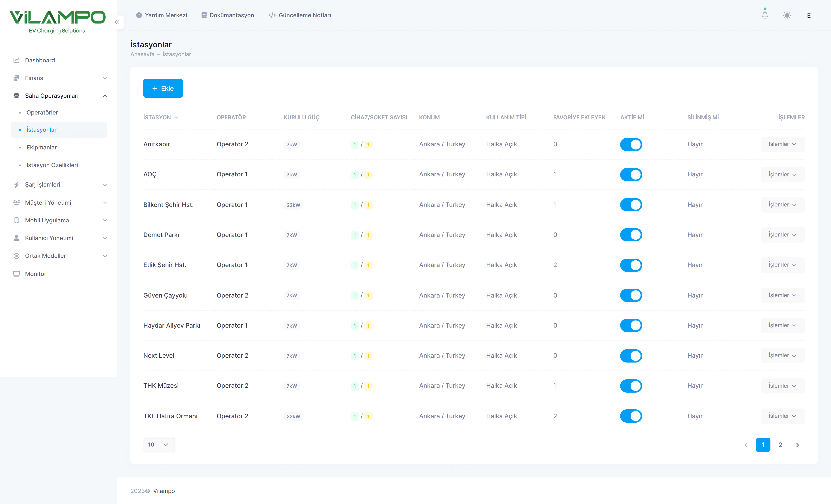Select current page 1 button
The width and height of the screenshot is (831, 504).
(763, 445)
